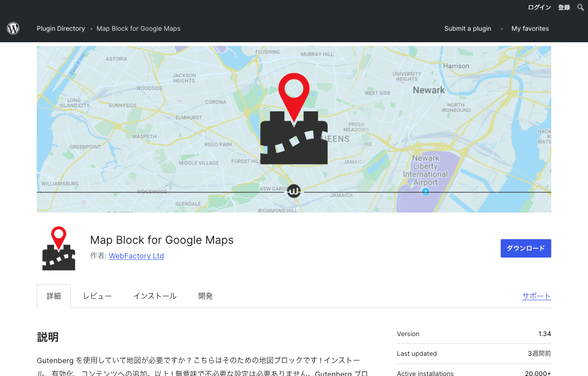Viewport: 588px width, 376px height.
Task: Open the search magnifier icon
Action: pos(581,7)
